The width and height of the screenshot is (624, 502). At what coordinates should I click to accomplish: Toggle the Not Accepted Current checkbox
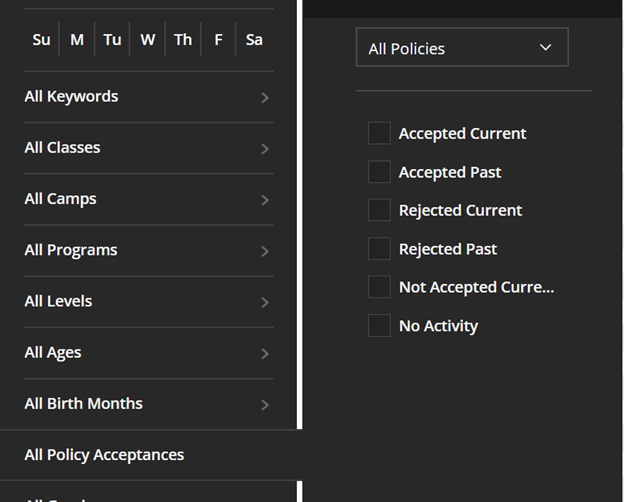(x=379, y=287)
